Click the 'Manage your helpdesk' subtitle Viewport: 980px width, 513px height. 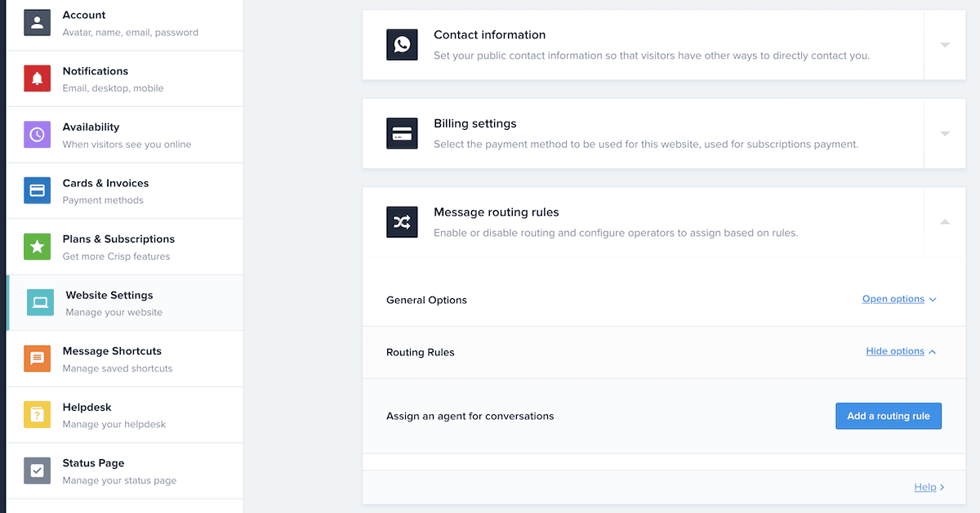pos(114,425)
